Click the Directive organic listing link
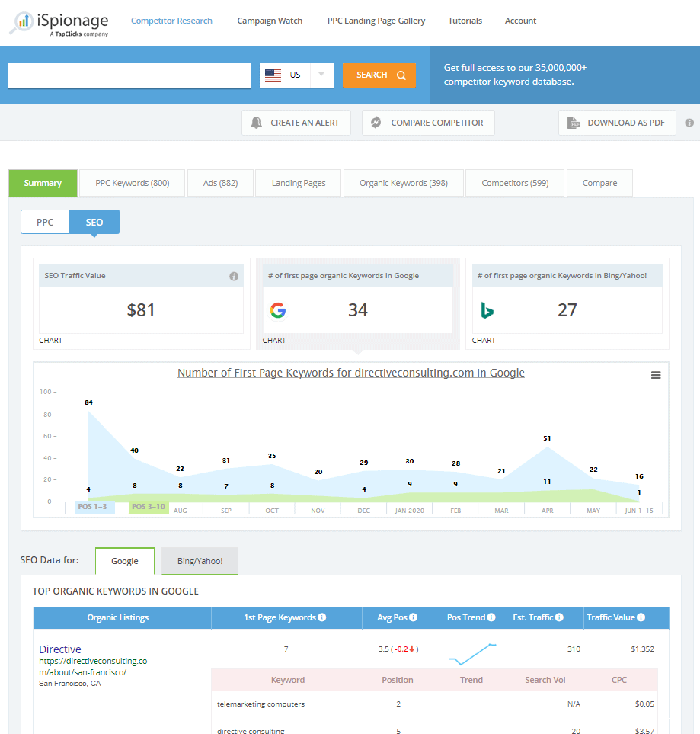 point(60,649)
